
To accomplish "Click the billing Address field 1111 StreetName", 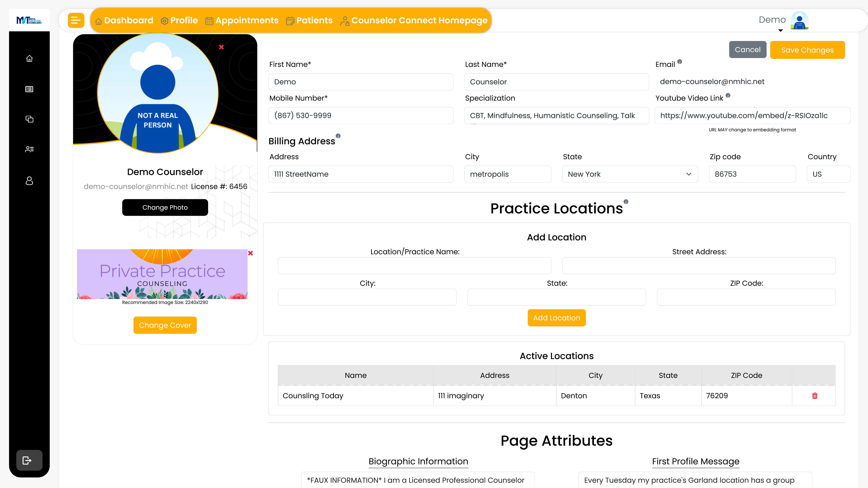I will coord(361,174).
